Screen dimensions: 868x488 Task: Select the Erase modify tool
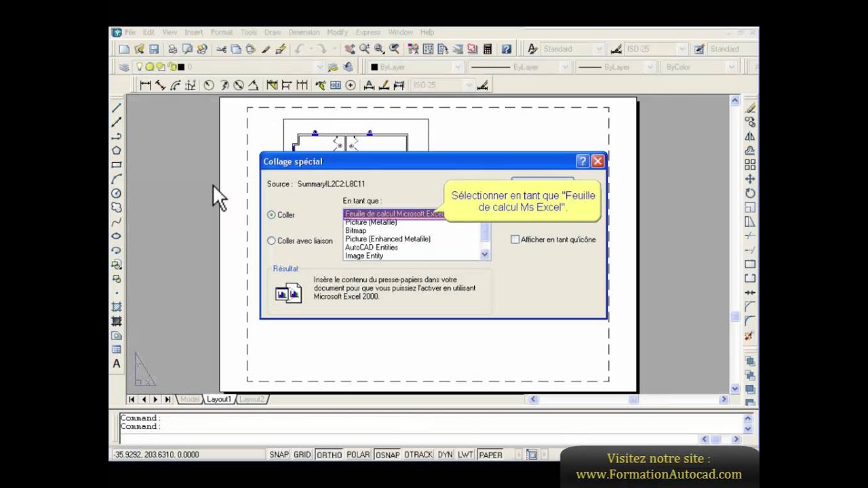point(750,108)
